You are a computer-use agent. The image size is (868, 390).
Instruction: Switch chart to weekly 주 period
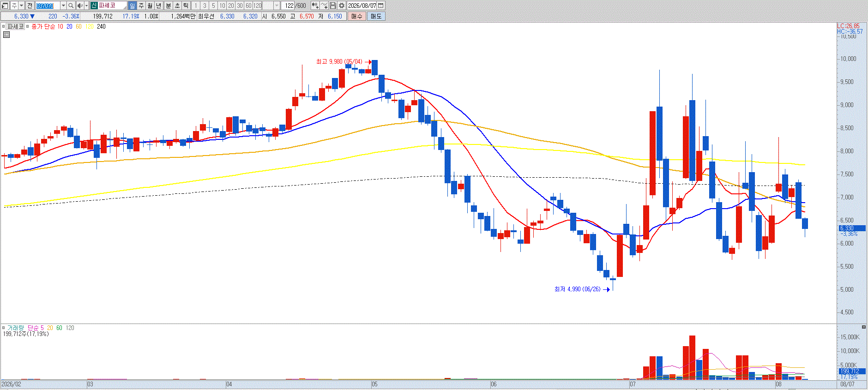click(141, 6)
